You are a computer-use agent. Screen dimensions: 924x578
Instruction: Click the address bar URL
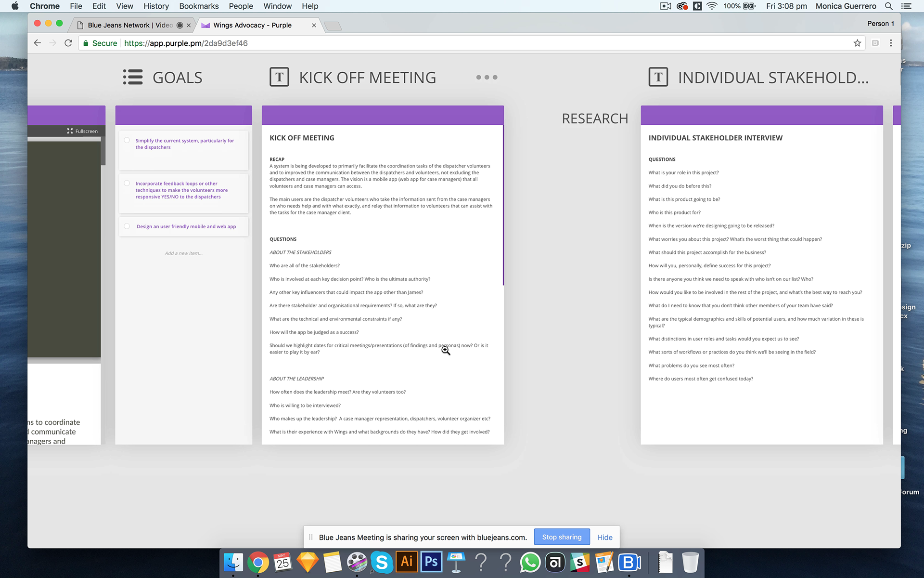coord(186,43)
